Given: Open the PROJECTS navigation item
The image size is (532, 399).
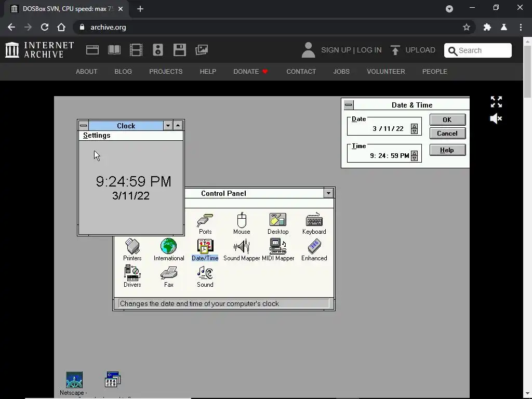Looking at the screenshot, I should (166, 72).
